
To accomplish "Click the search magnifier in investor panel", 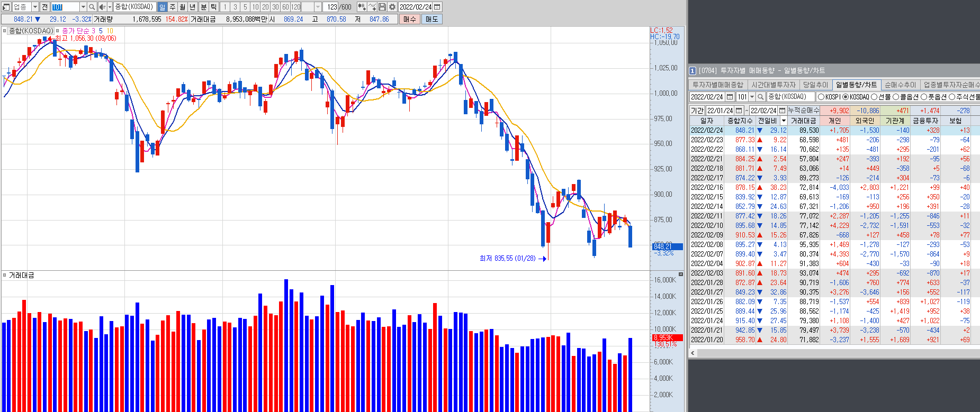I will [x=761, y=97].
